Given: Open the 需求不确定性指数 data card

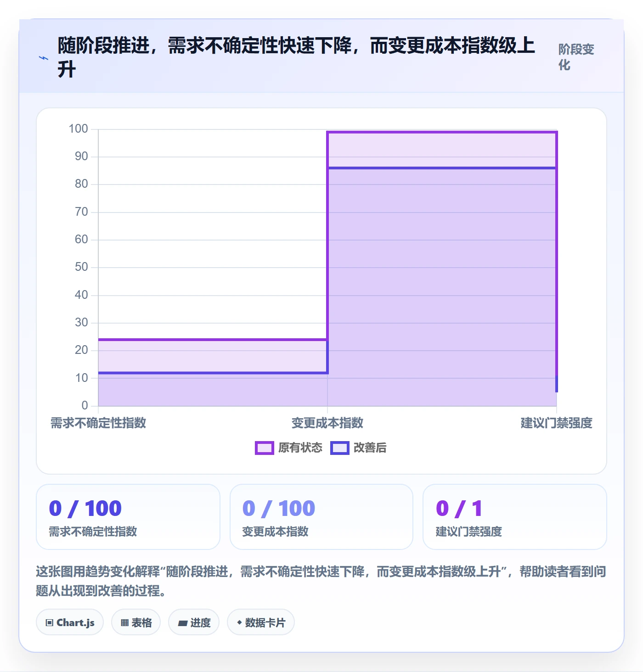Looking at the screenshot, I should (x=128, y=517).
